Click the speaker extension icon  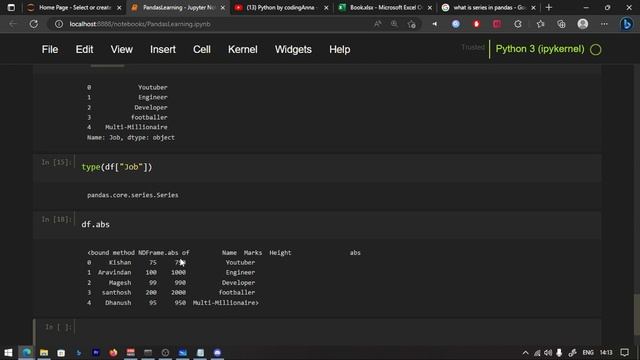point(435,24)
